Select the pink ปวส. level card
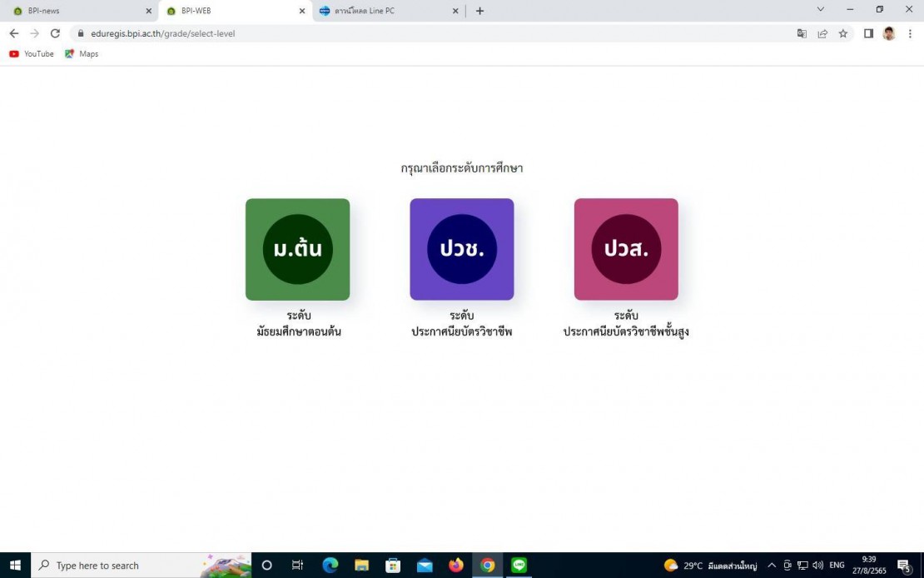Viewport: 924px width, 578px height. [x=626, y=250]
